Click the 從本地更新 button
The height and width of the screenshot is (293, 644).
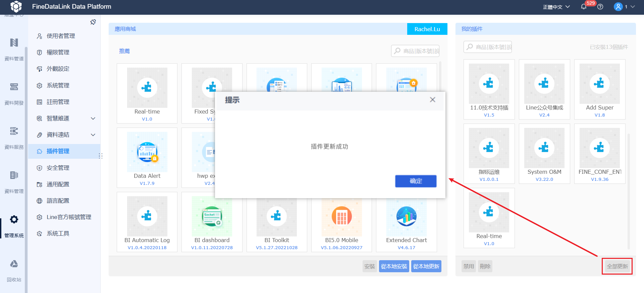click(x=426, y=267)
